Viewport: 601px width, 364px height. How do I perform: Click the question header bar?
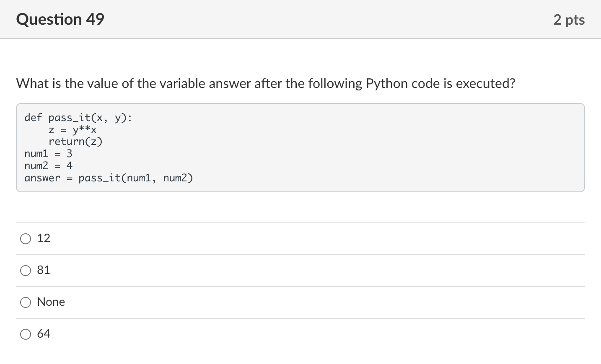click(300, 19)
